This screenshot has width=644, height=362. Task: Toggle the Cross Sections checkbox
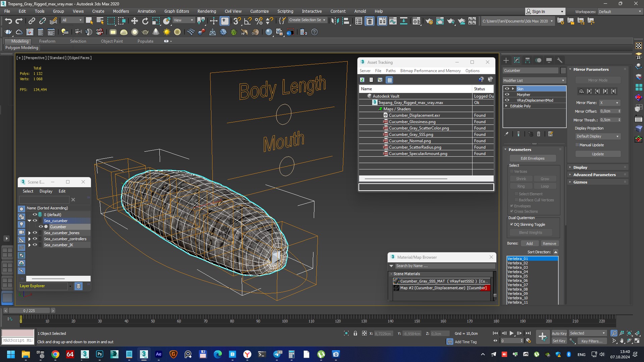(x=511, y=211)
